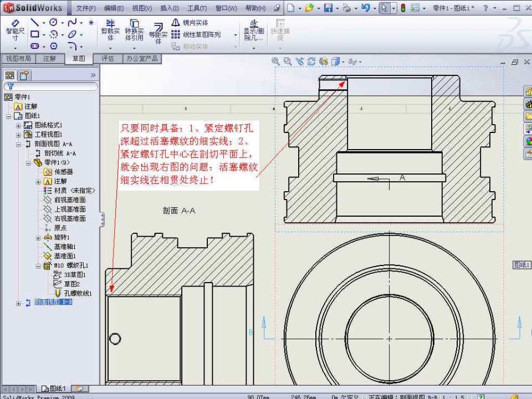Select Offset Entities (等距实体) tool
The image size is (532, 399).
point(158,33)
